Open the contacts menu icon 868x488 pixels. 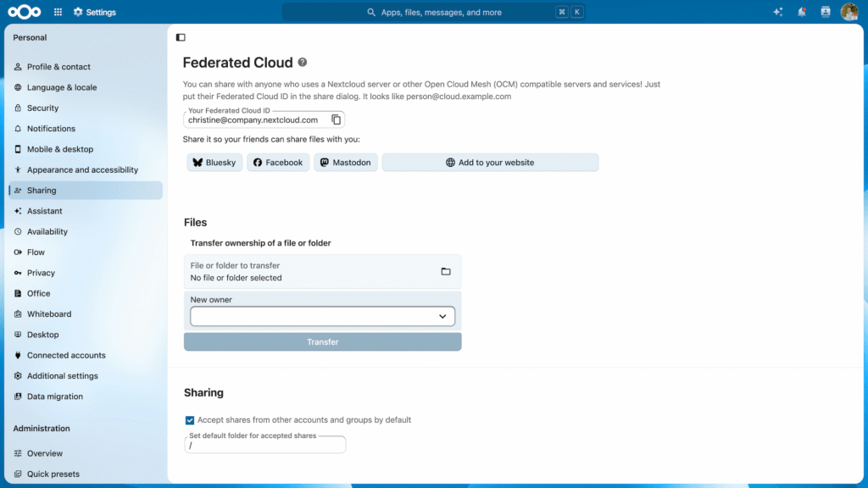826,12
